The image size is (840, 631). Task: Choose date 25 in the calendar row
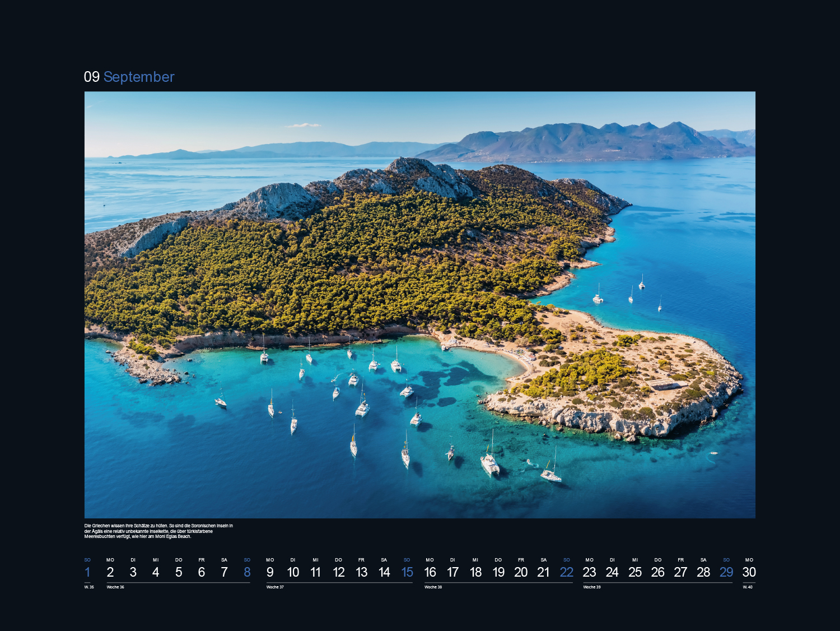pos(635,572)
